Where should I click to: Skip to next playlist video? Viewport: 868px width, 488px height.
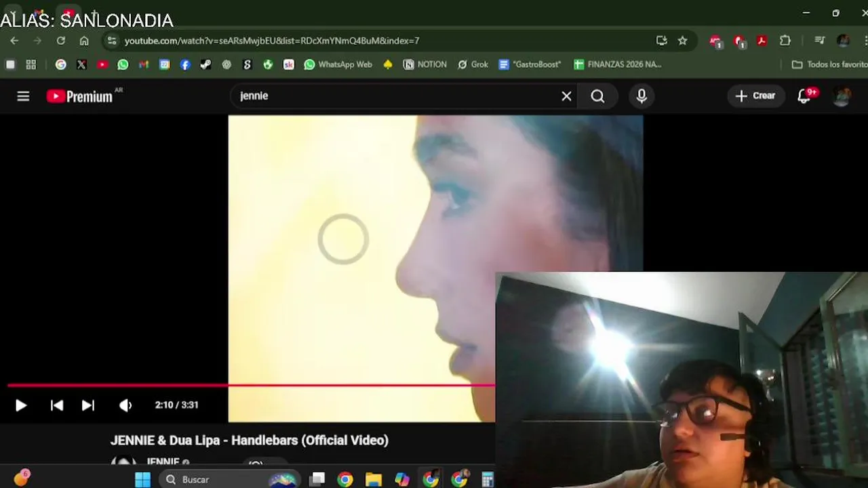coord(88,405)
